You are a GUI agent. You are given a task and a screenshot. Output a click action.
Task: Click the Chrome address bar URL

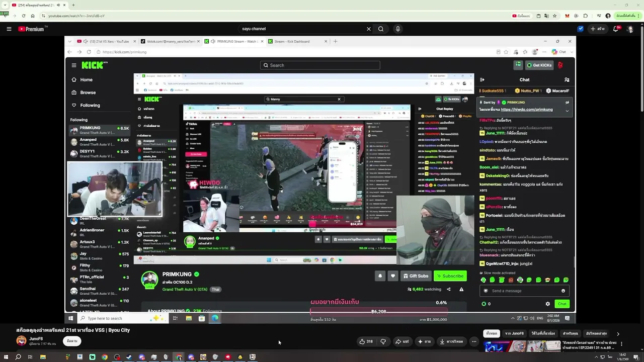pos(76,16)
